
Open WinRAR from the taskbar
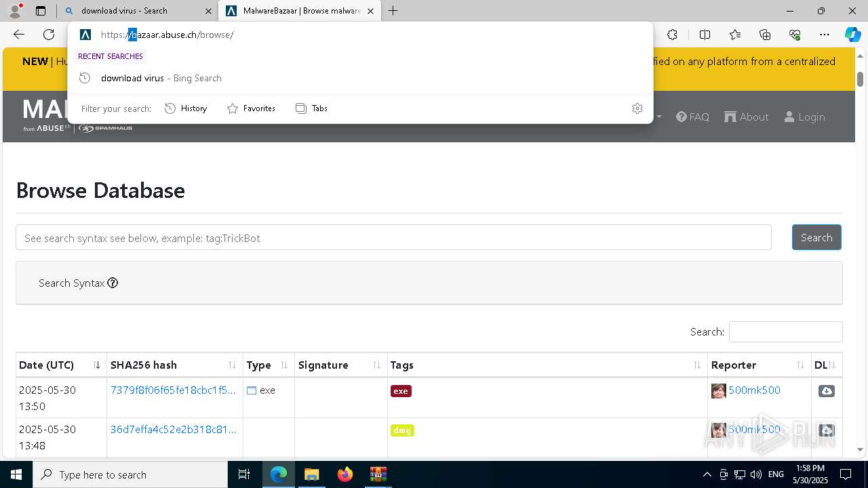tap(378, 474)
